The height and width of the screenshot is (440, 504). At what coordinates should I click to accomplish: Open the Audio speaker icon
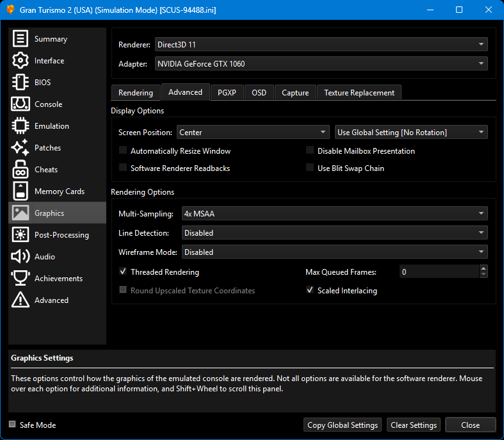click(20, 257)
